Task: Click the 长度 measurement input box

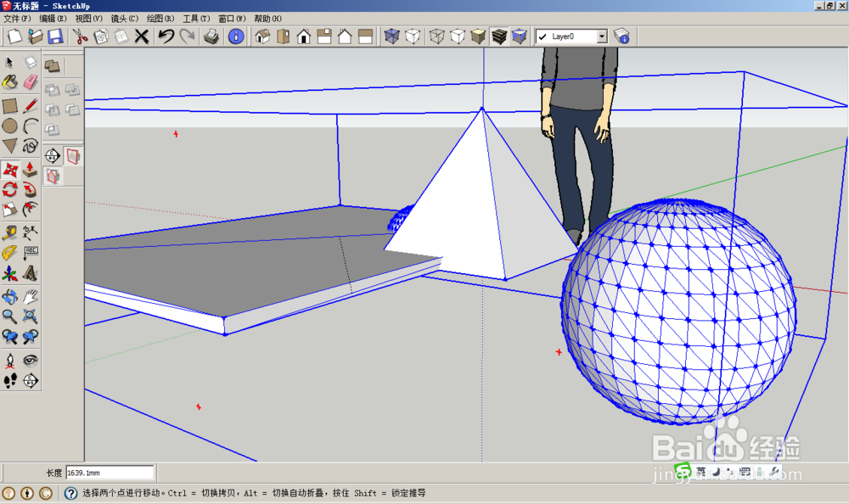Action: point(110,473)
